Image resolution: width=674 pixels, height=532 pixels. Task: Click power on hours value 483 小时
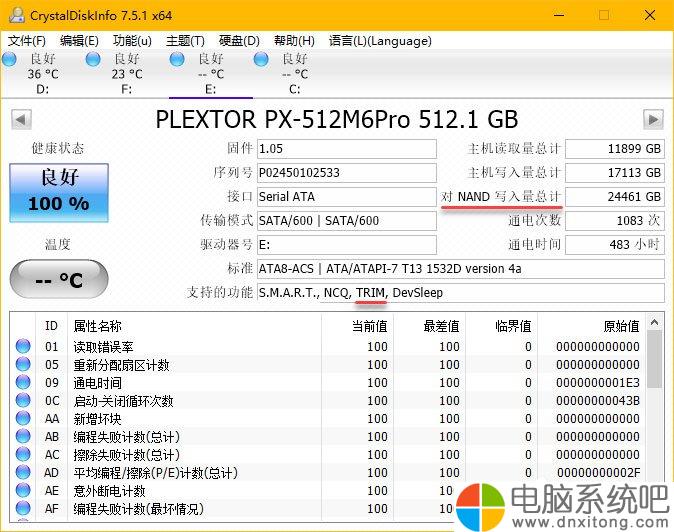(615, 245)
